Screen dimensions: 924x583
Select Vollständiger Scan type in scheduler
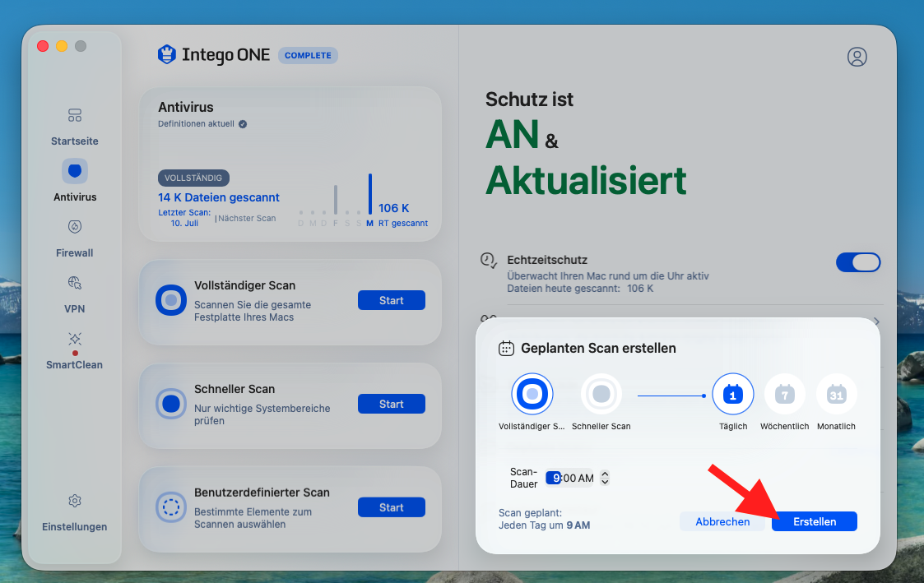(532, 394)
